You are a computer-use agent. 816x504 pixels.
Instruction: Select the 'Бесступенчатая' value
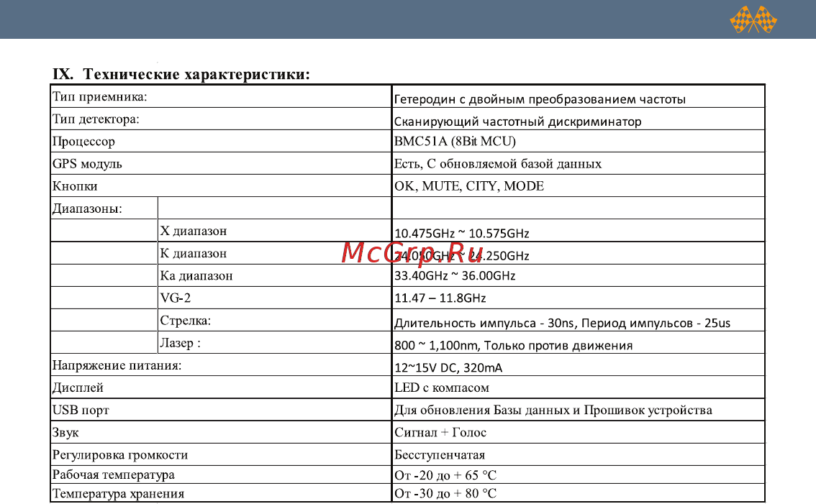[440, 454]
